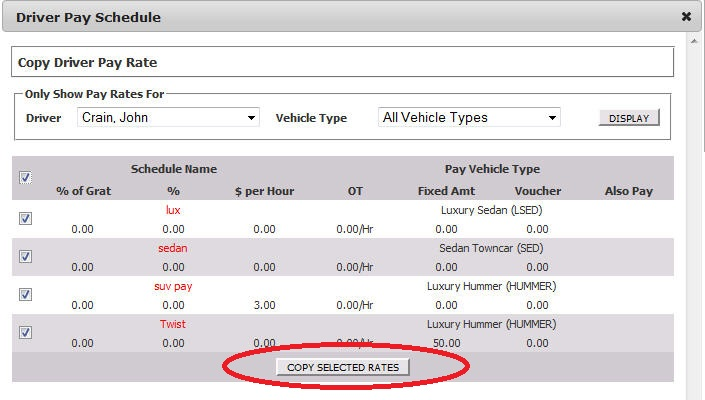Viewport: 705px width, 400px height.
Task: Click the 3.00 hourly rate for suv pay
Action: pos(264,305)
